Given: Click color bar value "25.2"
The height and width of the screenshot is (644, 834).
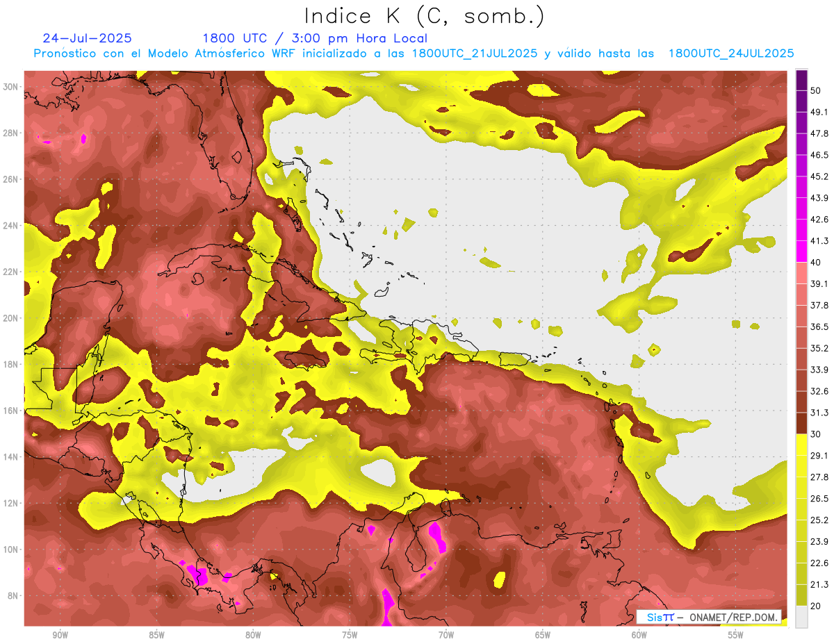Looking at the screenshot, I should (x=819, y=520).
